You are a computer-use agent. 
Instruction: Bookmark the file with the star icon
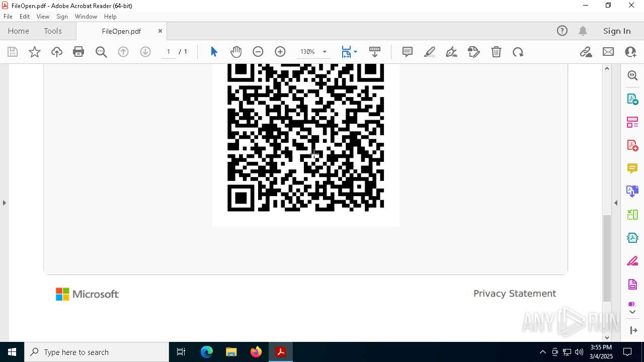click(x=35, y=52)
